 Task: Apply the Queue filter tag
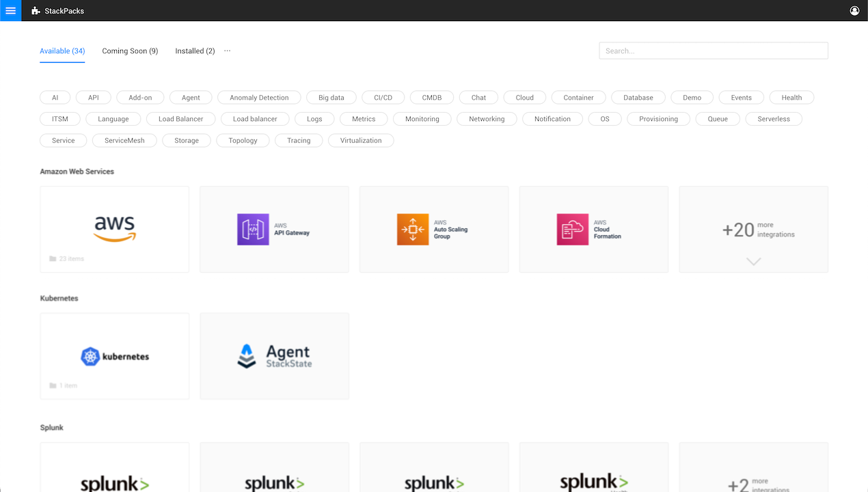(718, 119)
